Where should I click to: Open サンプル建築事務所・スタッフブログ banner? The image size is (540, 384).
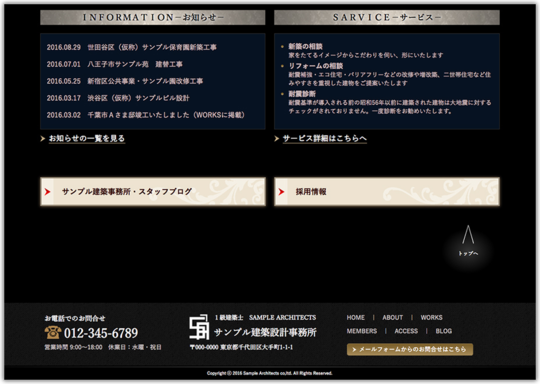click(153, 192)
